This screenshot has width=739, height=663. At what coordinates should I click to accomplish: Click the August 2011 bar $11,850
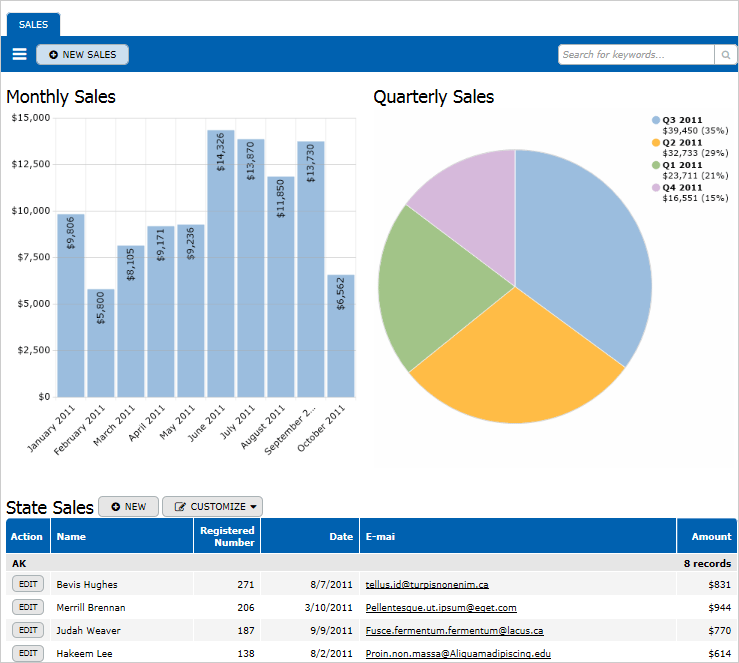click(281, 287)
